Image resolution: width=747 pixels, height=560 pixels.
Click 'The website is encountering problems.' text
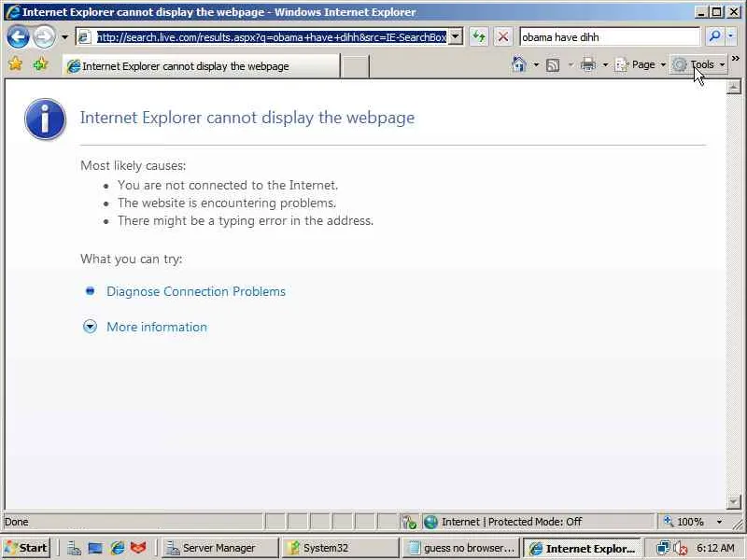[x=227, y=203]
